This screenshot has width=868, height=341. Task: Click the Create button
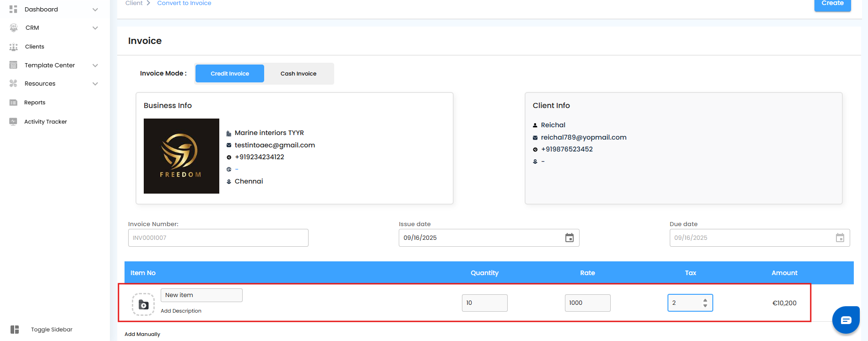tap(832, 4)
